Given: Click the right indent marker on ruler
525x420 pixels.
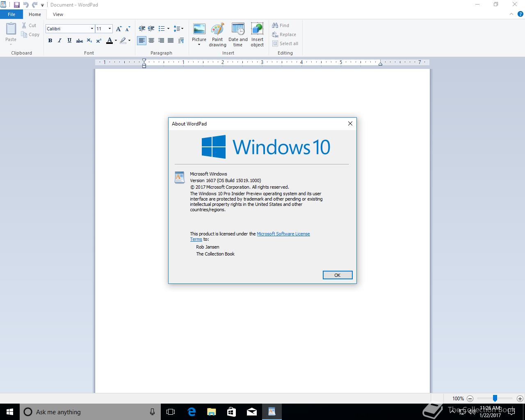Looking at the screenshot, I should 380,64.
